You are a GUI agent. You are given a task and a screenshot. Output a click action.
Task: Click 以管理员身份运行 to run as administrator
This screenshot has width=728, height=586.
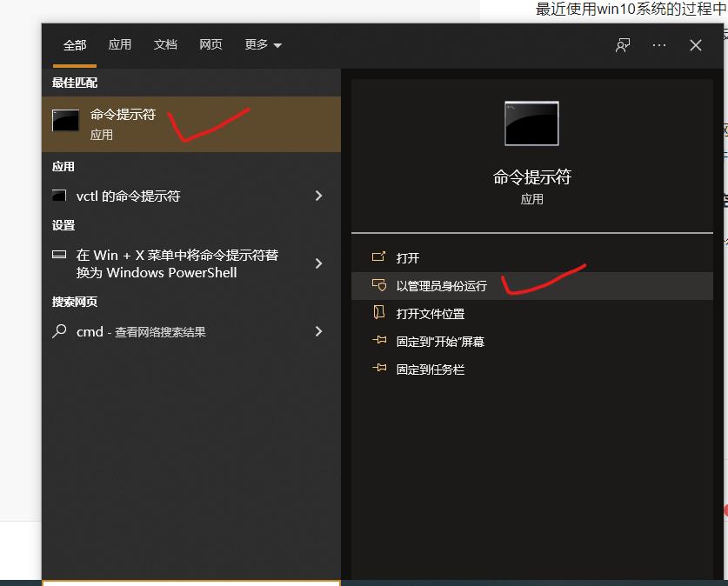pyautogui.click(x=444, y=285)
